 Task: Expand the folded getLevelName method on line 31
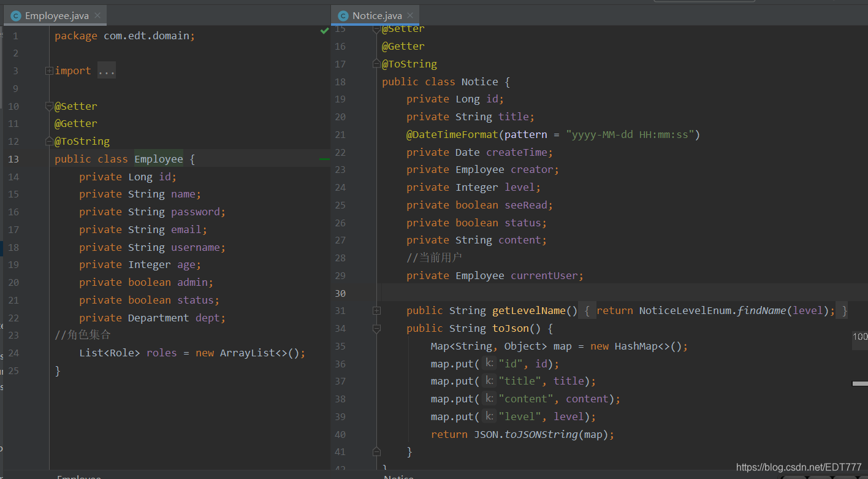376,311
